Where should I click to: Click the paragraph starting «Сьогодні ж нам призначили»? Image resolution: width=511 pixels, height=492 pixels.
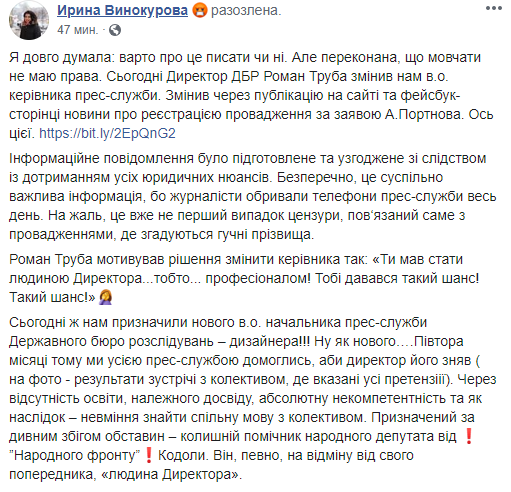point(253,398)
